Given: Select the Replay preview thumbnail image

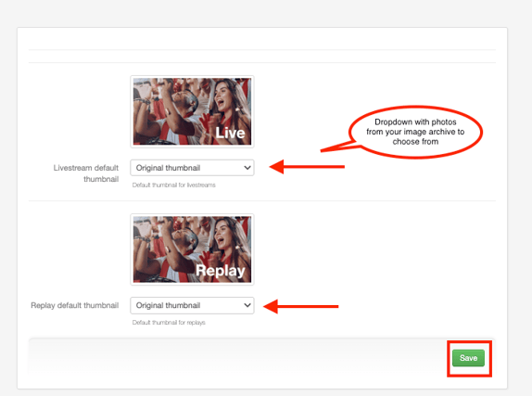Looking at the screenshot, I should [192, 249].
